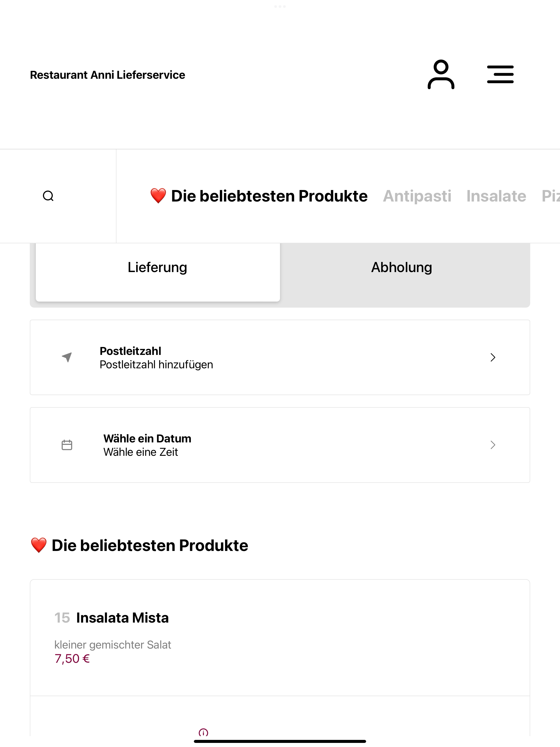This screenshot has width=560, height=747.
Task: Click the calendar icon beside Wähle ein Datum
Action: click(67, 445)
